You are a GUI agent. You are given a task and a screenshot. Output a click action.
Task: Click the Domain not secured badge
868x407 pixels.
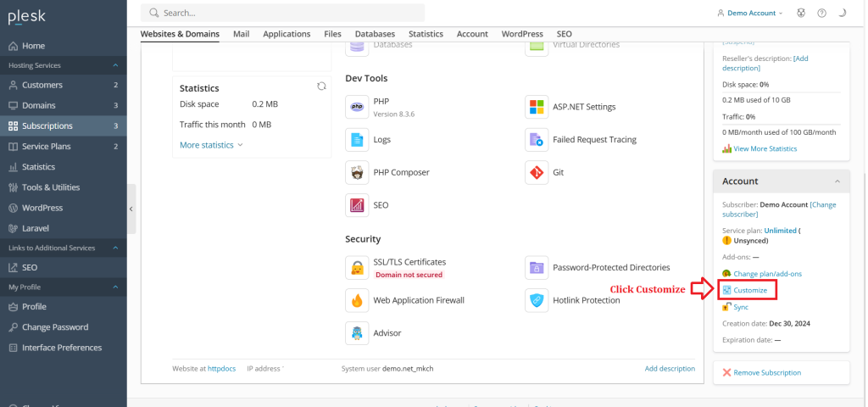(409, 275)
